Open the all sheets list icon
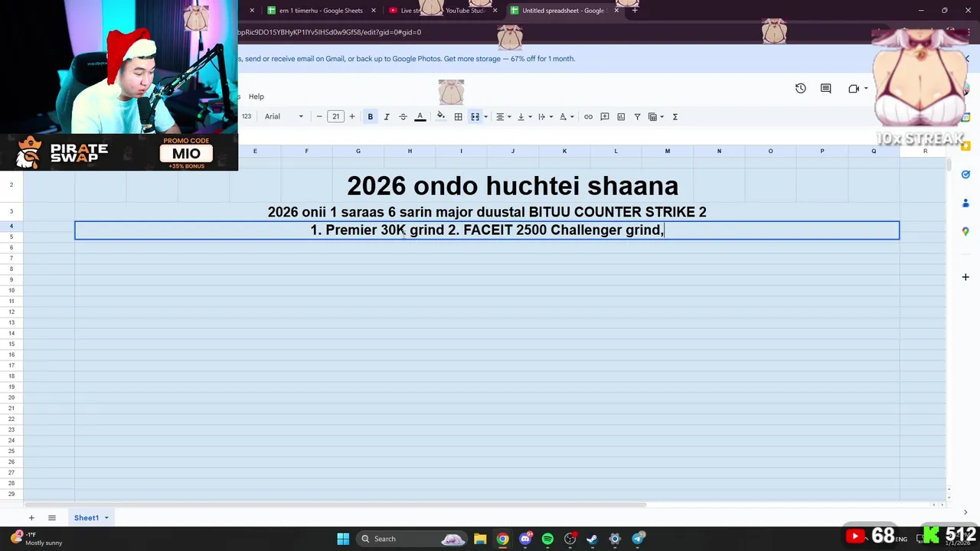This screenshot has height=551, width=980. [x=52, y=518]
